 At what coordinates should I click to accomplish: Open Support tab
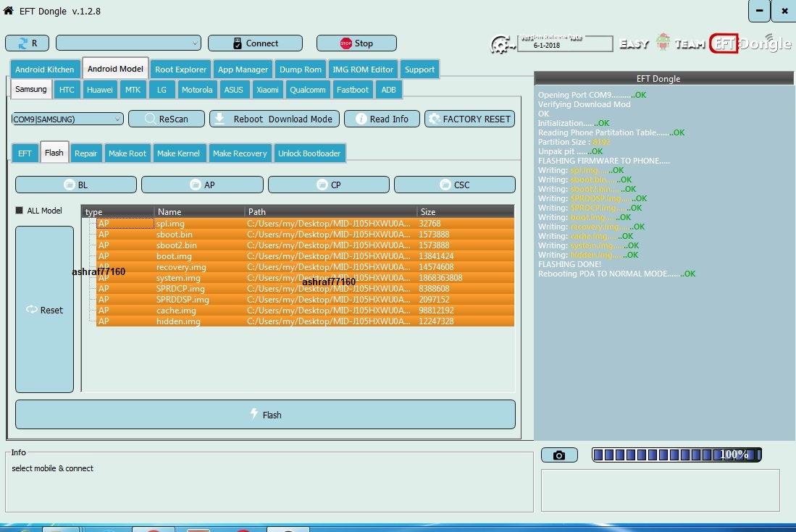(x=419, y=69)
